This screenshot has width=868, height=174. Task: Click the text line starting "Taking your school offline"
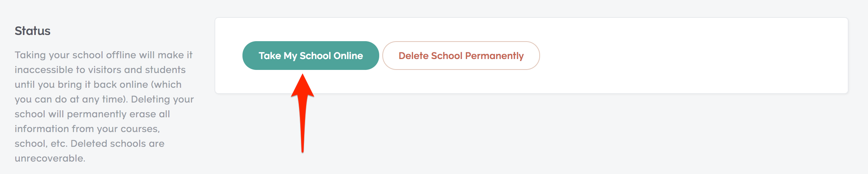tap(103, 55)
